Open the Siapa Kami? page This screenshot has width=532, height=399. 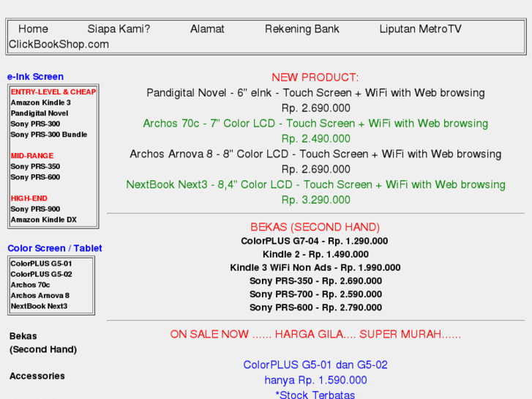pyautogui.click(x=119, y=29)
